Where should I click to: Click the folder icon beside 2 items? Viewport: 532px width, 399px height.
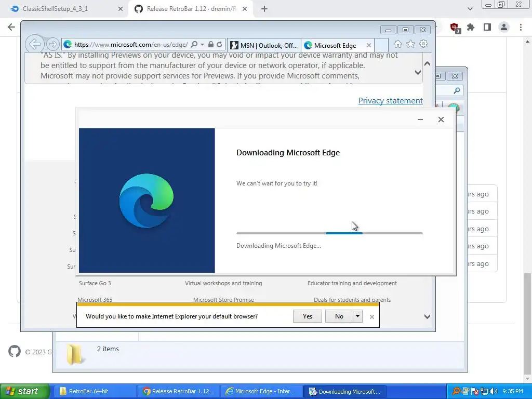pos(74,354)
